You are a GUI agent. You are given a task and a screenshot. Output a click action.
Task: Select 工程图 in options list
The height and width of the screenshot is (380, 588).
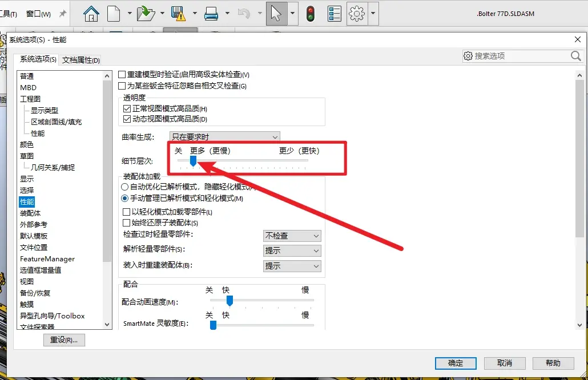[x=30, y=99]
